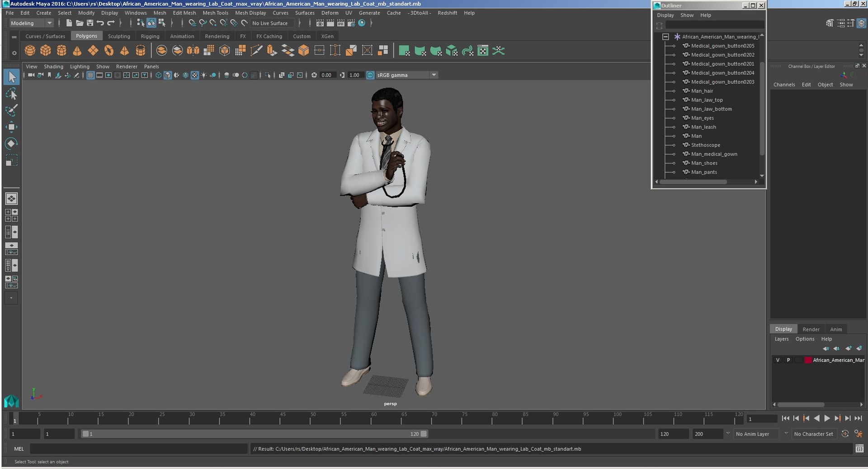Create a new scene file icon
The height and width of the screenshot is (469, 868).
[x=69, y=23]
